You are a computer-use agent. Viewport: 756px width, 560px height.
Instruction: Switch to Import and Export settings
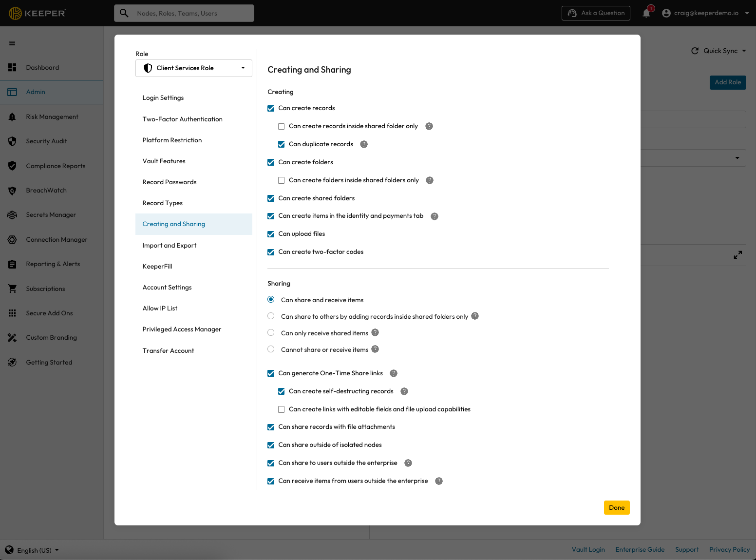coord(170,246)
